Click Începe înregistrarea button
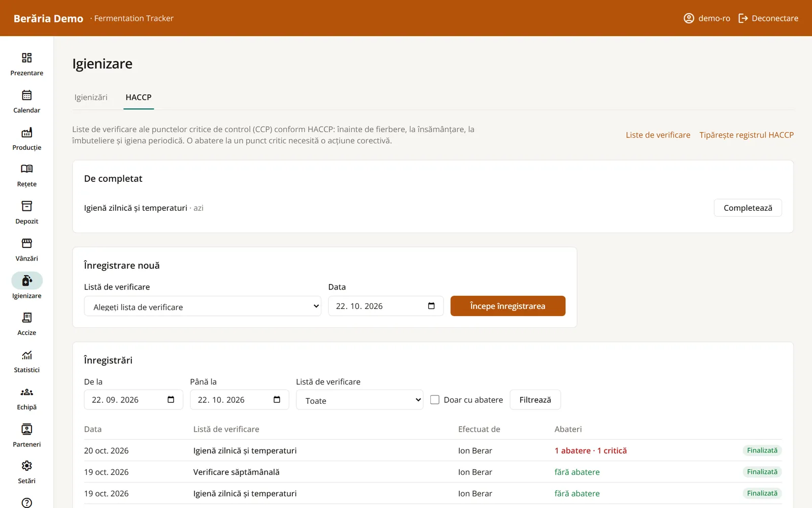The image size is (812, 508). click(x=507, y=306)
